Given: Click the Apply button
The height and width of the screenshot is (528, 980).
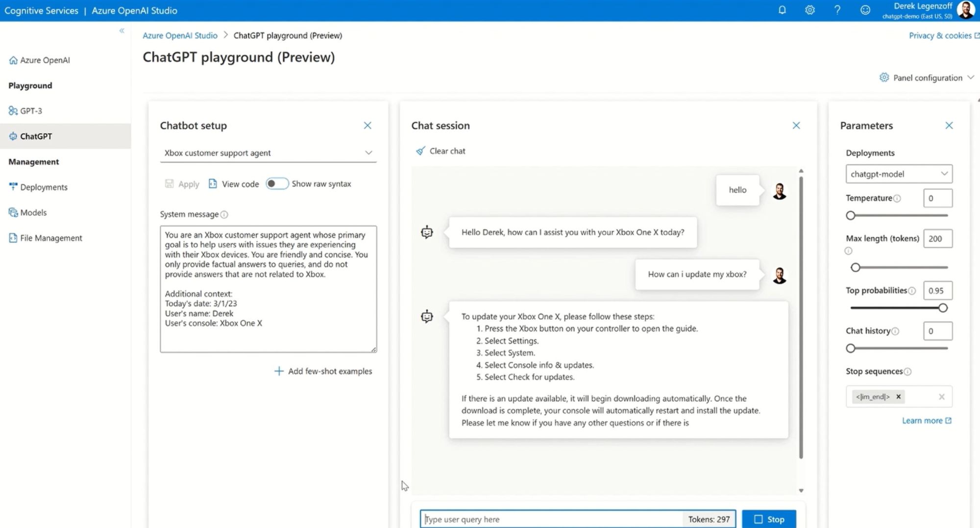Looking at the screenshot, I should point(182,184).
